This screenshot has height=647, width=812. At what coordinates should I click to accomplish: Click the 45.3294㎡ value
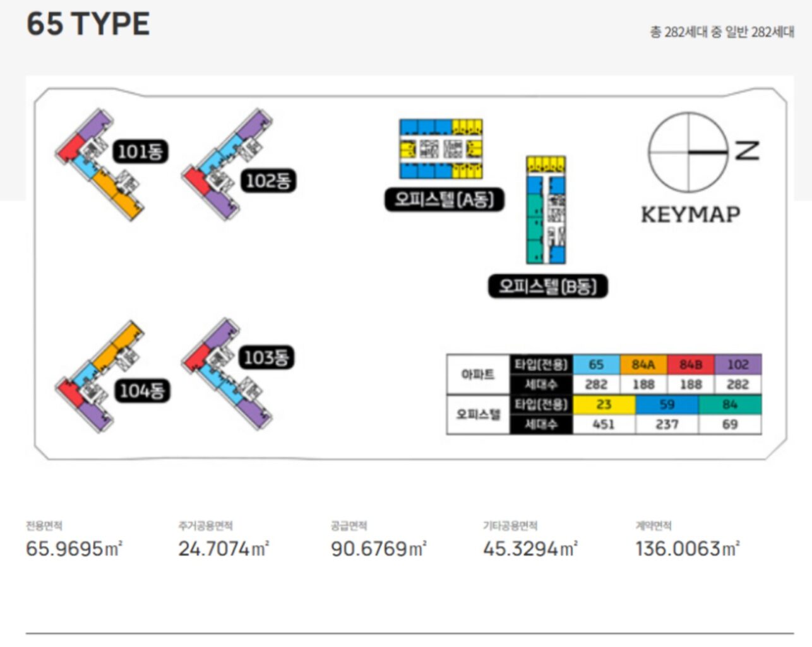530,548
